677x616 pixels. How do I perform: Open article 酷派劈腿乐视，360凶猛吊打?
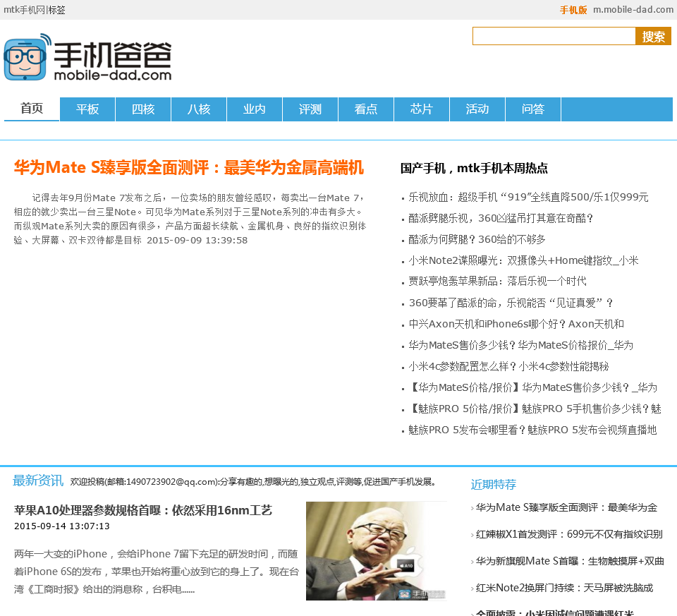tap(501, 218)
